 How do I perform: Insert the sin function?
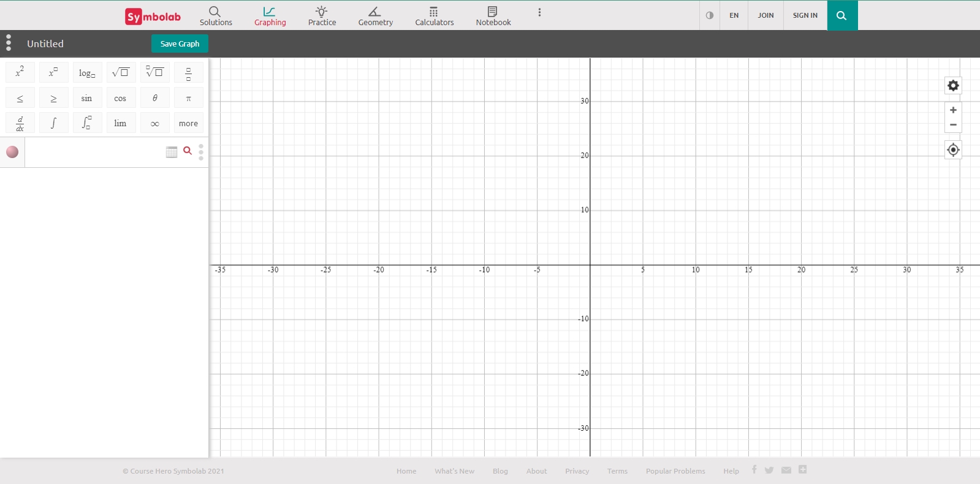pos(87,97)
